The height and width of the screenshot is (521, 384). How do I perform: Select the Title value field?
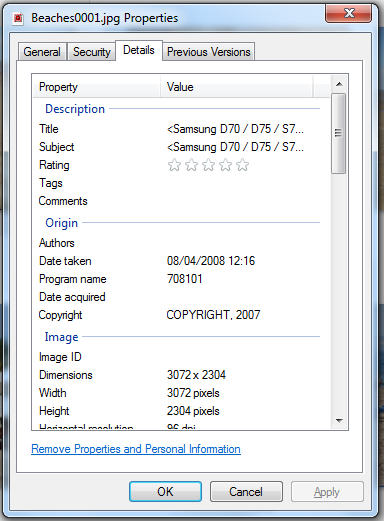click(235, 129)
